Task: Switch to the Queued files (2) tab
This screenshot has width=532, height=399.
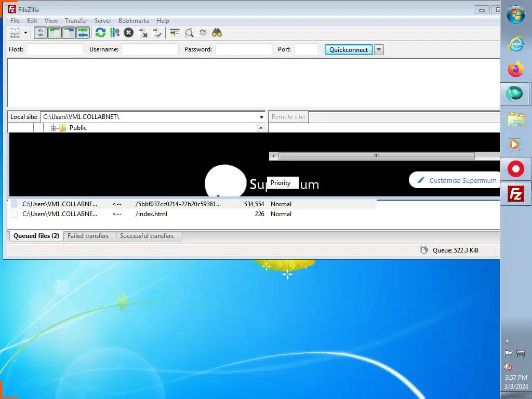Action: (x=36, y=236)
